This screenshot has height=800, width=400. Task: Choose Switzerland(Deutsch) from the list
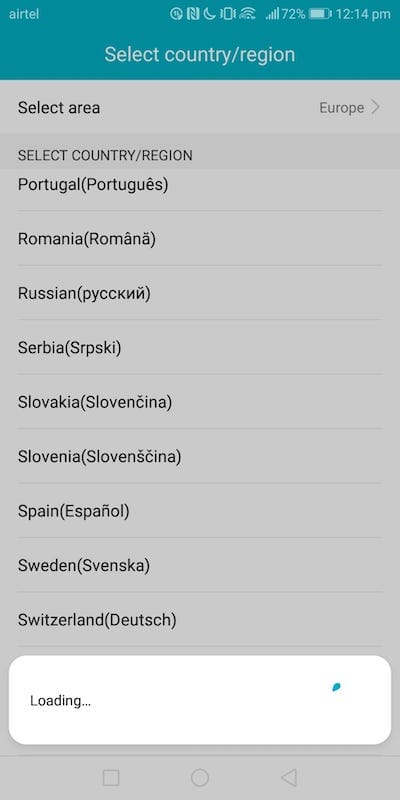(x=200, y=620)
